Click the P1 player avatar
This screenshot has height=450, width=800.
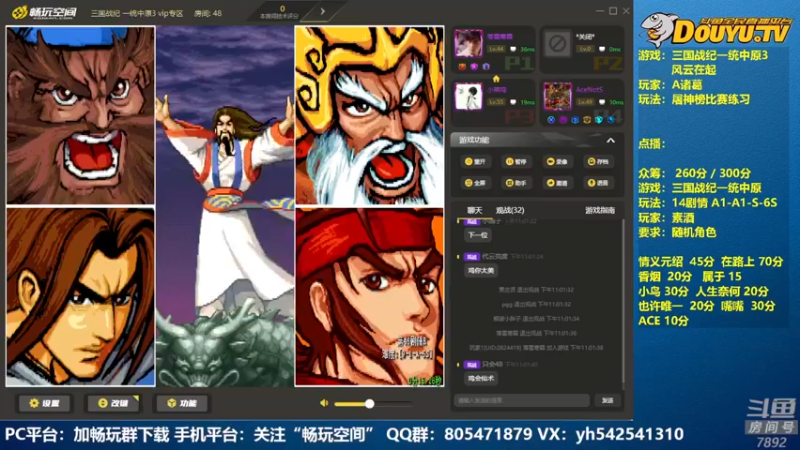pos(468,43)
